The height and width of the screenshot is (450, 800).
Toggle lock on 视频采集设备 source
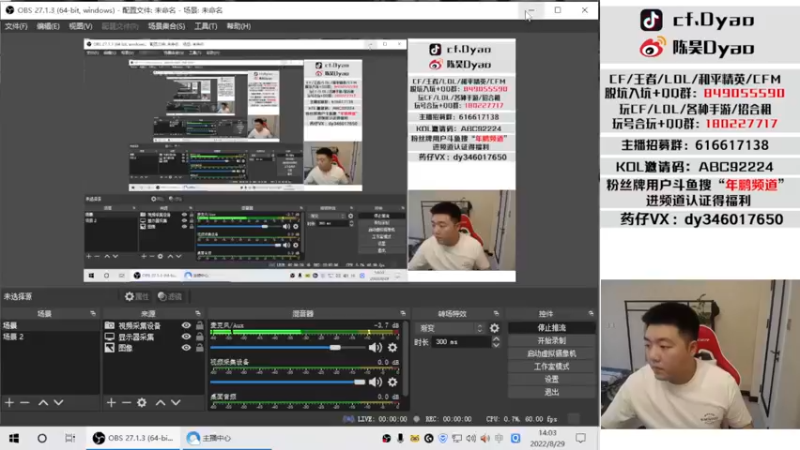coord(199,326)
